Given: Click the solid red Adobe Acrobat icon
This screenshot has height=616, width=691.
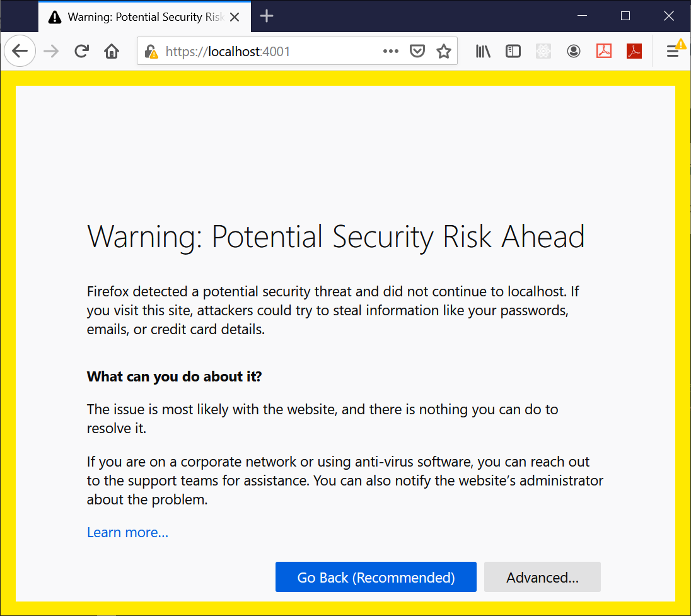Looking at the screenshot, I should [634, 51].
